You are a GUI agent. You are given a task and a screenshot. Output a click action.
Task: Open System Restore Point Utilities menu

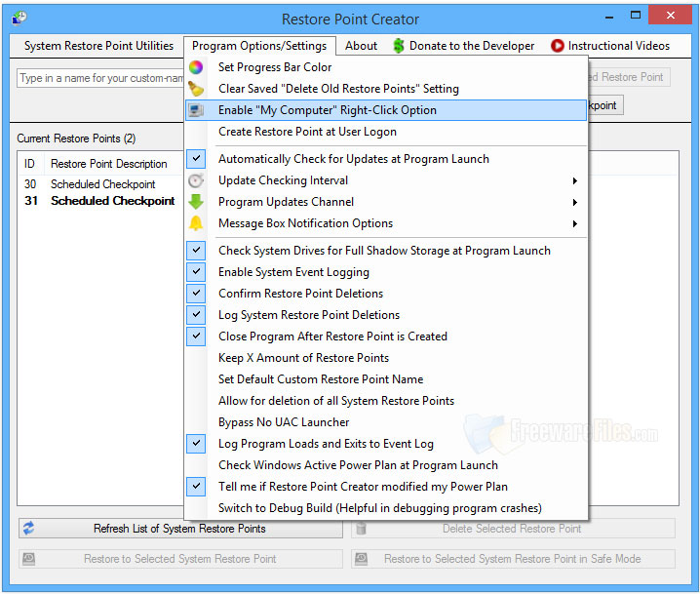(98, 46)
